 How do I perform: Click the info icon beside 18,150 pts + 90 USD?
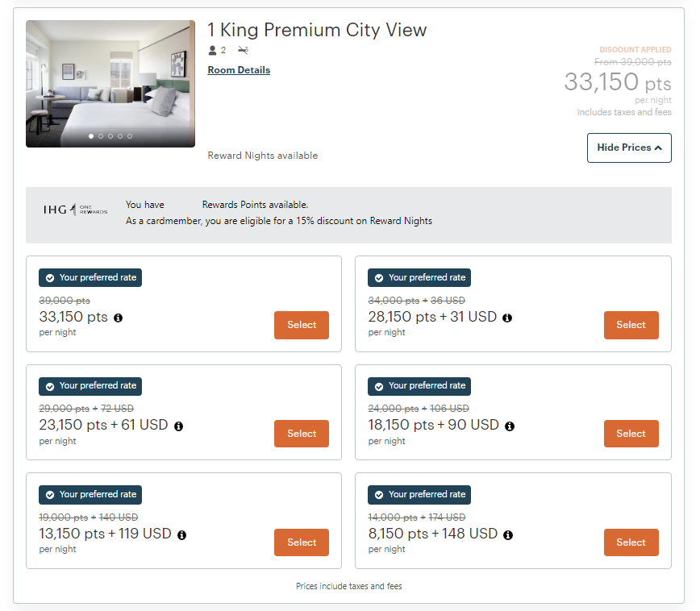(x=510, y=426)
